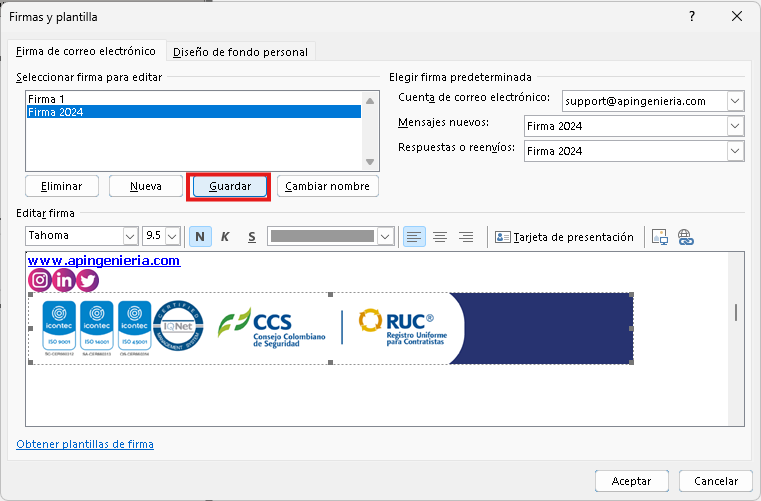This screenshot has height=501, width=761.
Task: Toggle underline formatting (S) button
Action: (251, 237)
